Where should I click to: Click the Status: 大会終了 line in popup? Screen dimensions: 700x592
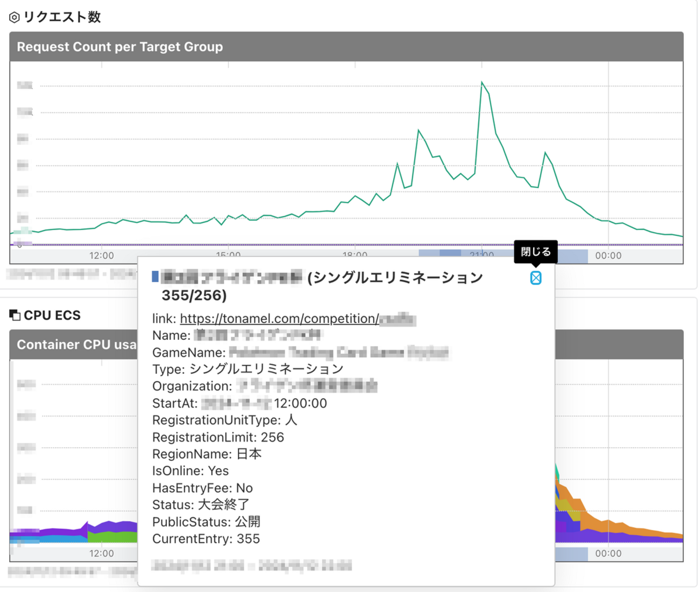click(201, 505)
